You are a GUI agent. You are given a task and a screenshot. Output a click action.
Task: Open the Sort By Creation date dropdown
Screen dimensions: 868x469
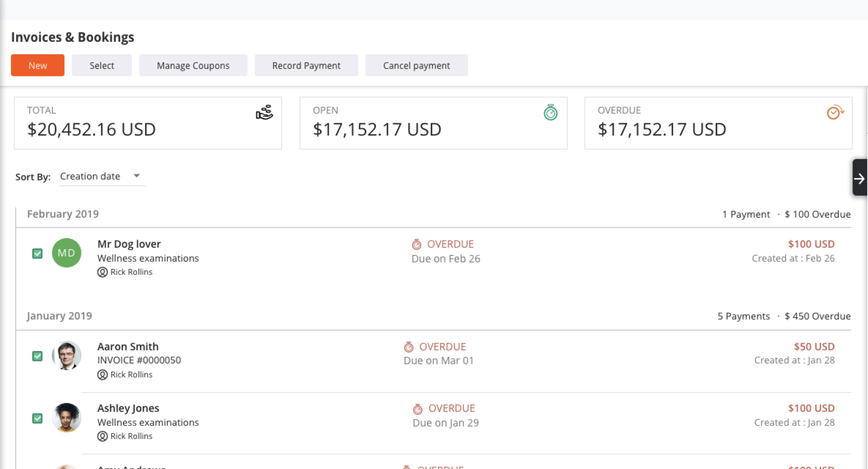tap(102, 176)
